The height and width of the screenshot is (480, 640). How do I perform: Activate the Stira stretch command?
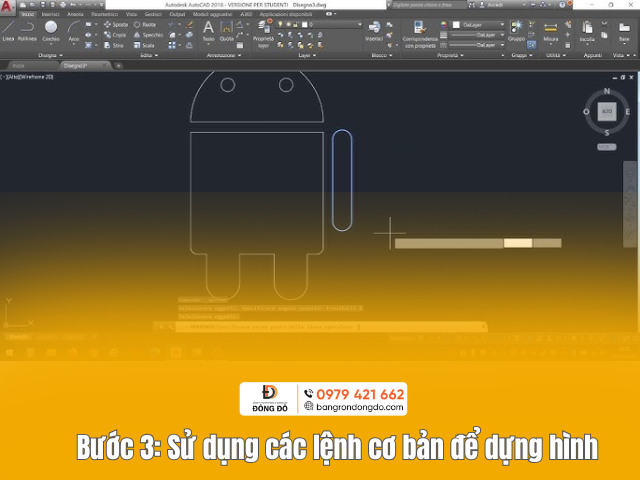[x=114, y=45]
